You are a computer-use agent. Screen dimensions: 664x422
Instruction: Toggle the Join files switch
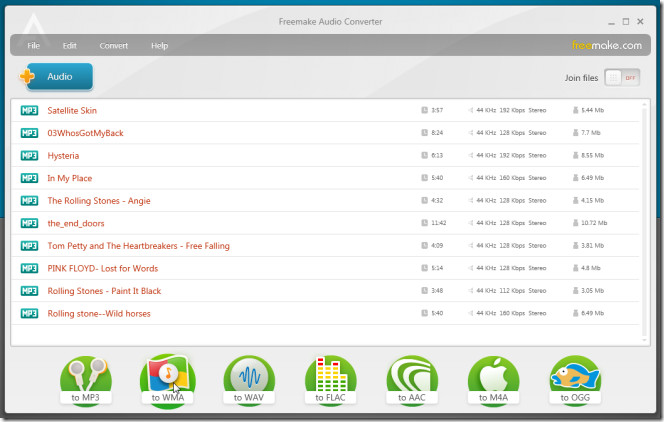click(x=622, y=77)
